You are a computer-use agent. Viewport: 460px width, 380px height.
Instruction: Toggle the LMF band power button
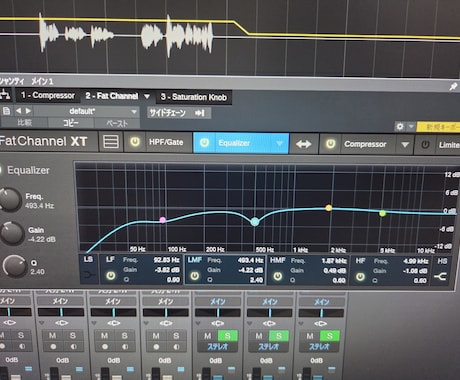coord(195,276)
